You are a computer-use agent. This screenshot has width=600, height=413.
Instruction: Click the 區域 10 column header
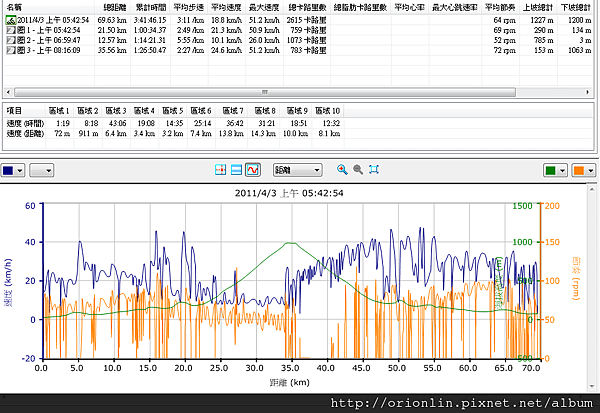pos(328,111)
